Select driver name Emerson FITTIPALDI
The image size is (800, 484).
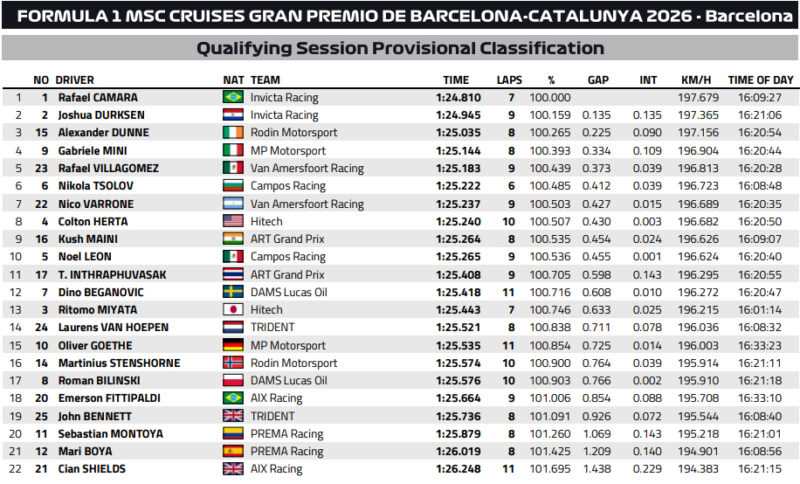point(109,398)
